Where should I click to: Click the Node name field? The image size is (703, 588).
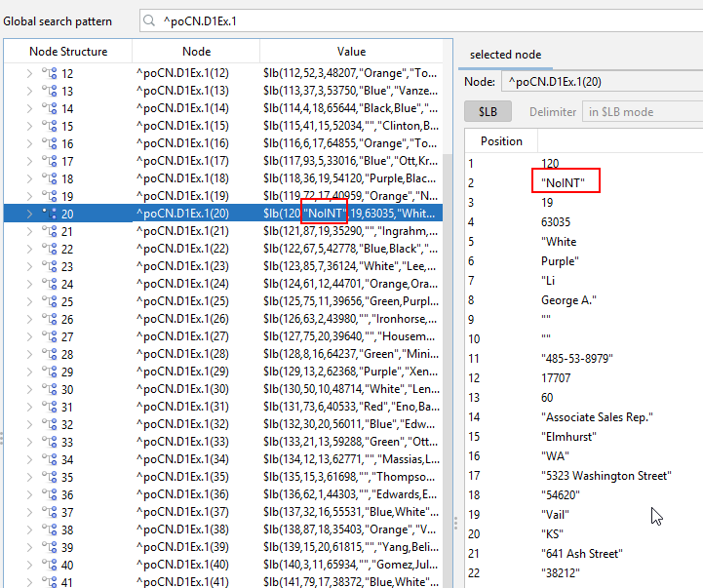point(600,82)
